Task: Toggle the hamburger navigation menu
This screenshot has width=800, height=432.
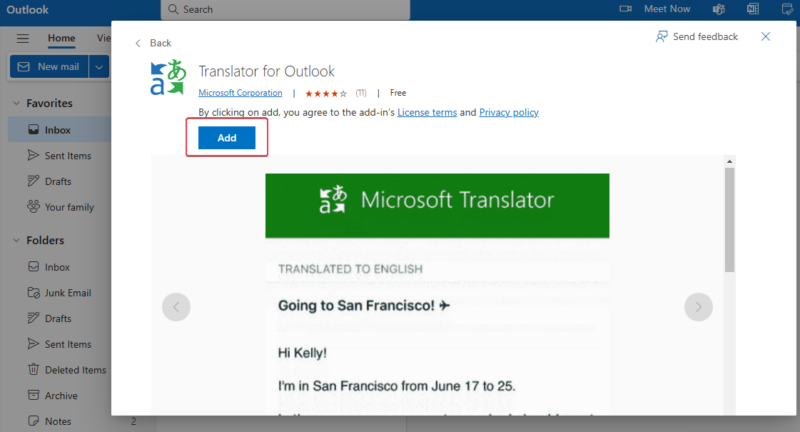Action: [23, 38]
